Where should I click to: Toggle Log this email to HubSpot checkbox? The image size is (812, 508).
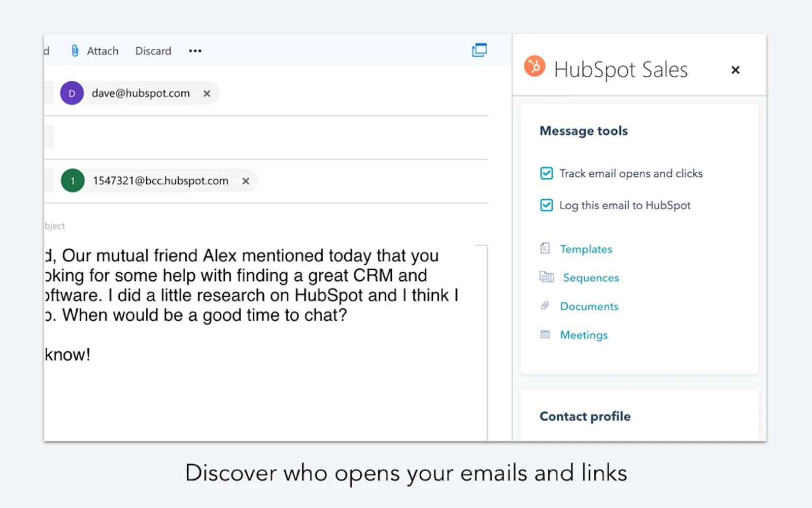[x=547, y=205]
